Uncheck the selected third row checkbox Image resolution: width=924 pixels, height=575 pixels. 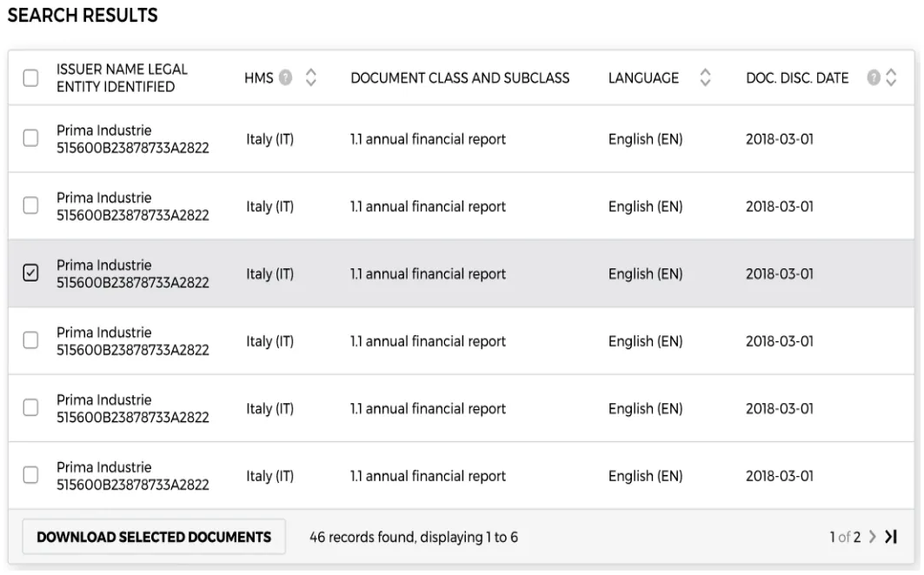[30, 273]
